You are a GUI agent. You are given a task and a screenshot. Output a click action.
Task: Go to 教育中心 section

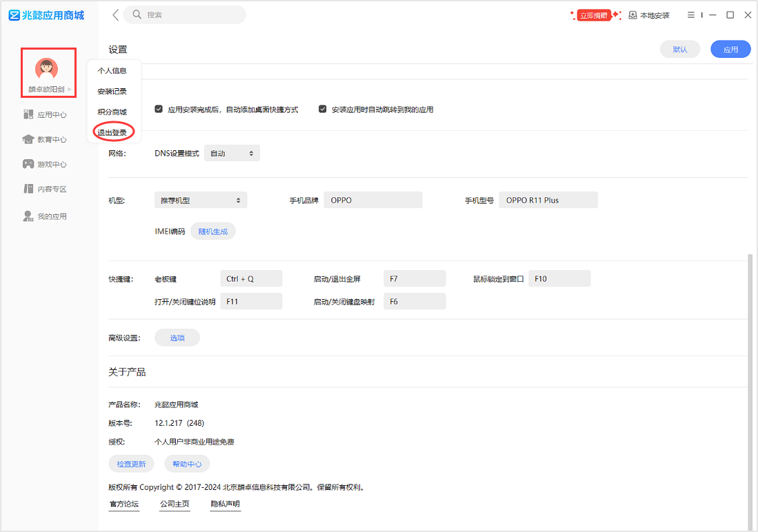click(46, 139)
